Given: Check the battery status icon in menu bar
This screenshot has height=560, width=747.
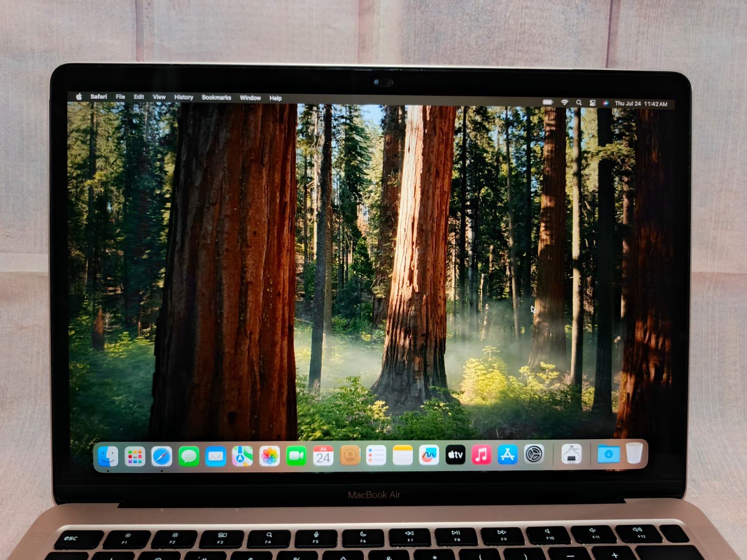Looking at the screenshot, I should click(x=548, y=102).
